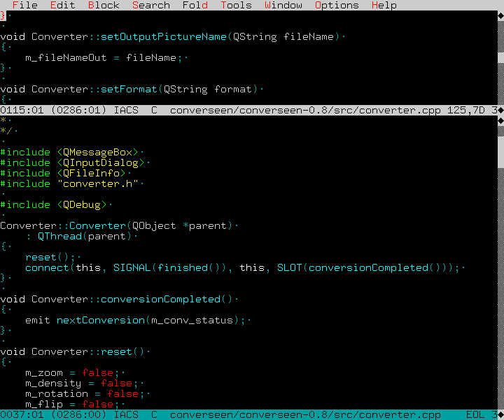This screenshot has width=504, height=420.
Task: Click the reset(); call inside constructor
Action: [50, 257]
